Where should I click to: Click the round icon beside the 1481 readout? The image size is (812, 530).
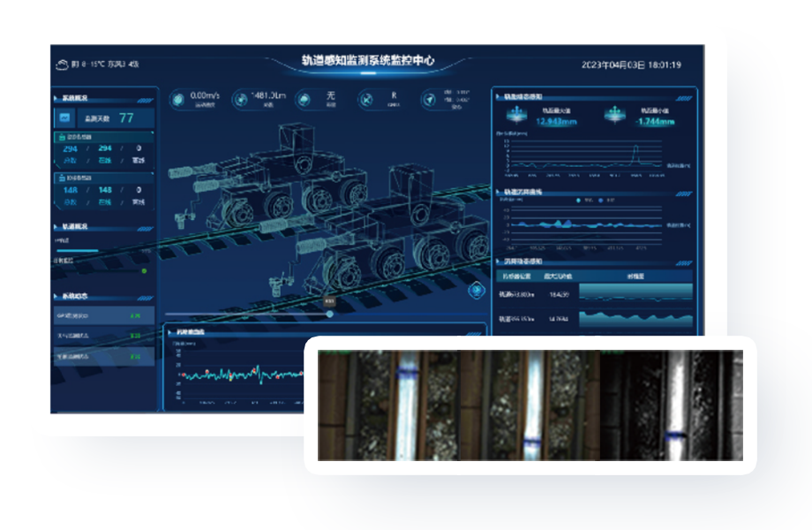(241, 99)
